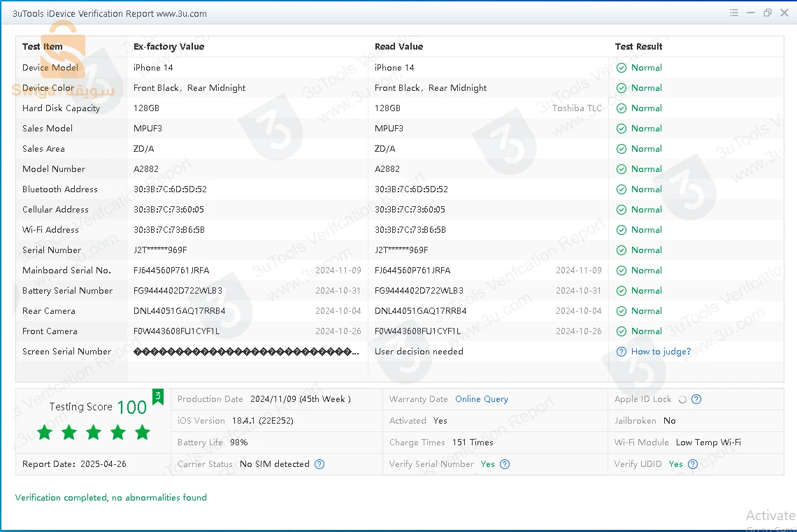This screenshot has height=532, width=797.
Task: Click the Model Number Normal checkmark icon
Action: (x=621, y=169)
